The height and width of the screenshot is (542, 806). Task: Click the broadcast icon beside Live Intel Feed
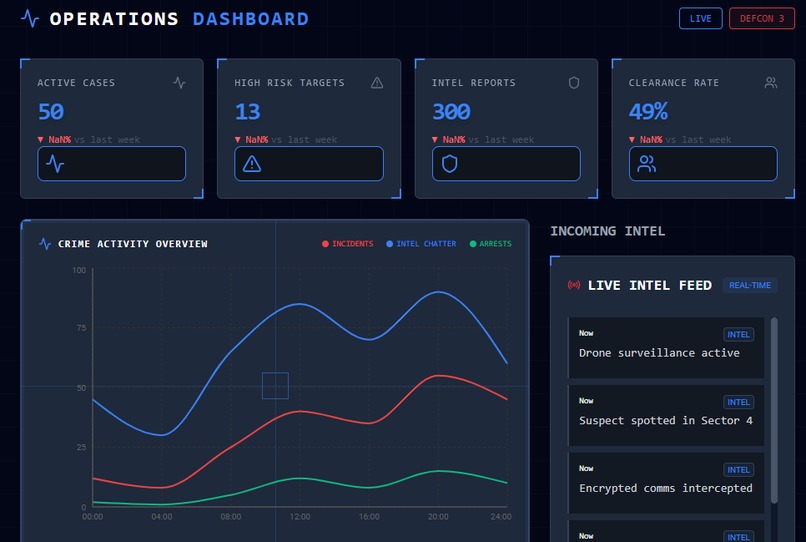click(x=574, y=285)
